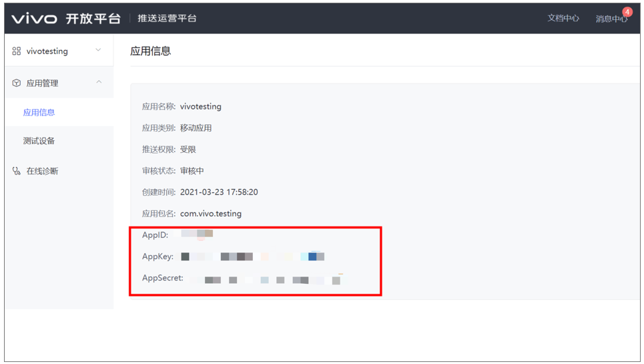This screenshot has width=644, height=364.
Task: Click the creation time 2021-03-23 17:58:20
Action: point(219,192)
